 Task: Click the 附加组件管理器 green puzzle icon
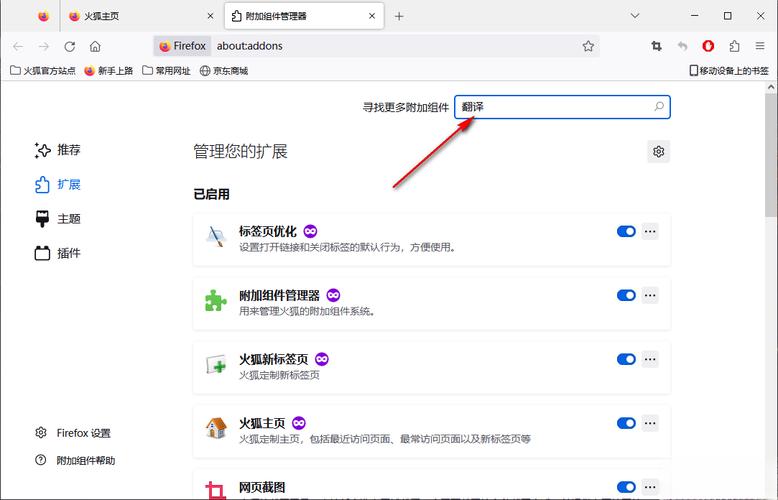click(216, 301)
